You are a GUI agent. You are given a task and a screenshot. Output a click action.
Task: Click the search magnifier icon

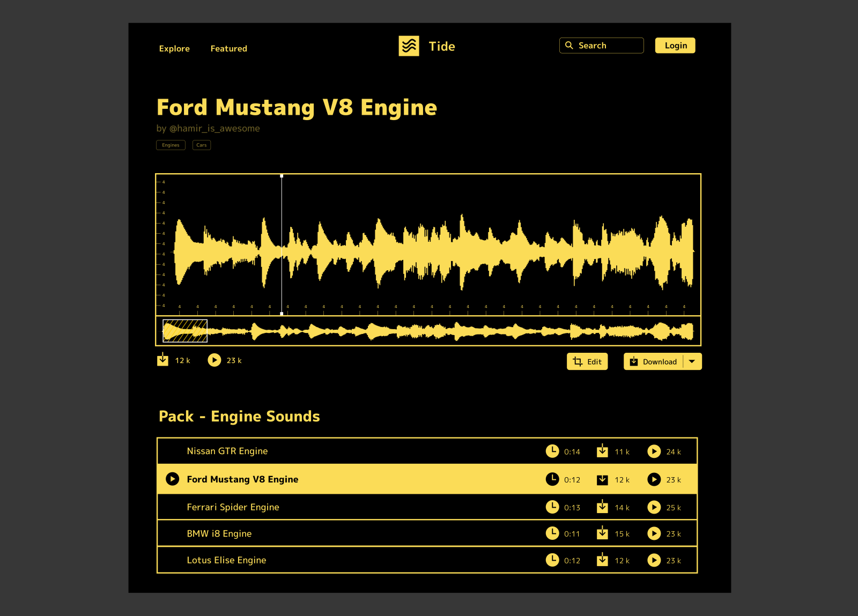pos(569,45)
